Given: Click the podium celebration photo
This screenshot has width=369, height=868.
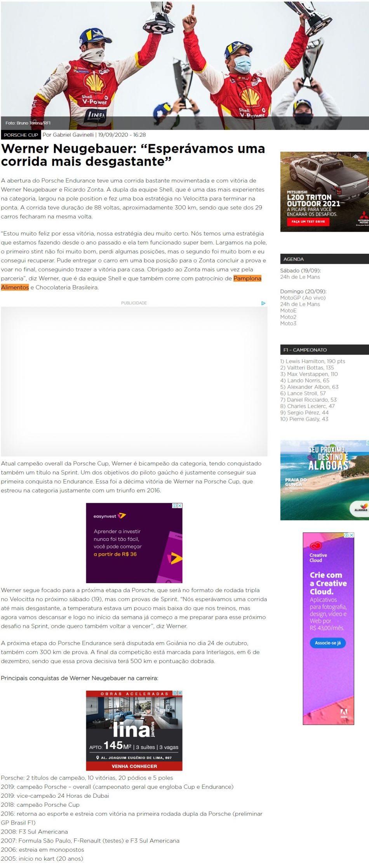Looking at the screenshot, I should pyautogui.click(x=184, y=62).
